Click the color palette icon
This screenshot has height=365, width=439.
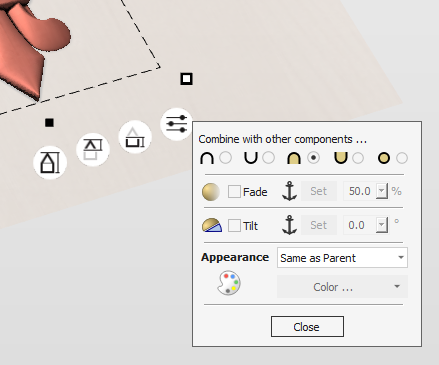[229, 283]
